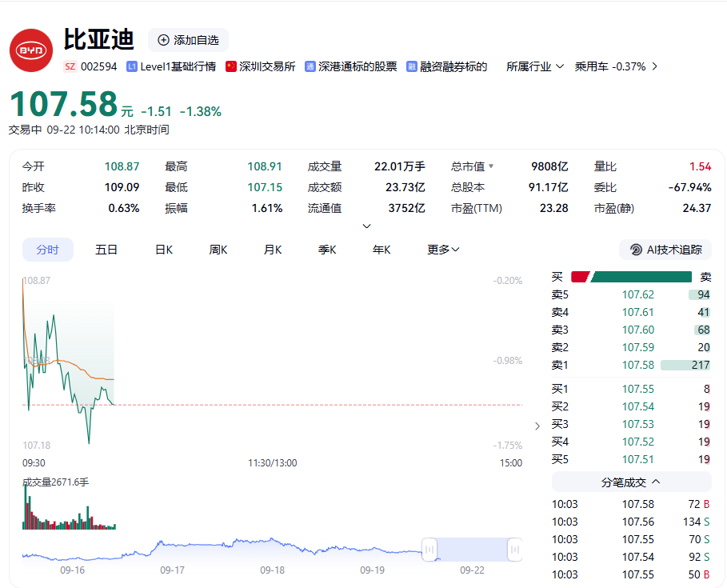Click the current price 107.58
Image resolution: width=727 pixels, height=588 pixels.
click(x=63, y=104)
